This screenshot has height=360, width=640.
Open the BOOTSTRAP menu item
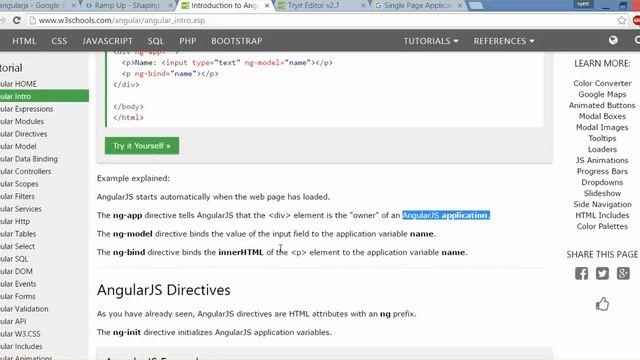pyautogui.click(x=237, y=41)
